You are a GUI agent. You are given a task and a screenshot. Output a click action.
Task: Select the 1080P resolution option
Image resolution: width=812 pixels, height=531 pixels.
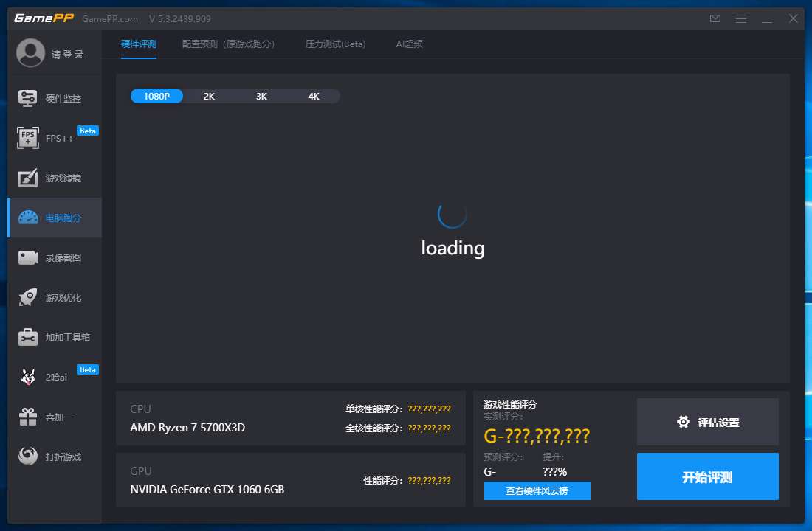click(x=156, y=97)
